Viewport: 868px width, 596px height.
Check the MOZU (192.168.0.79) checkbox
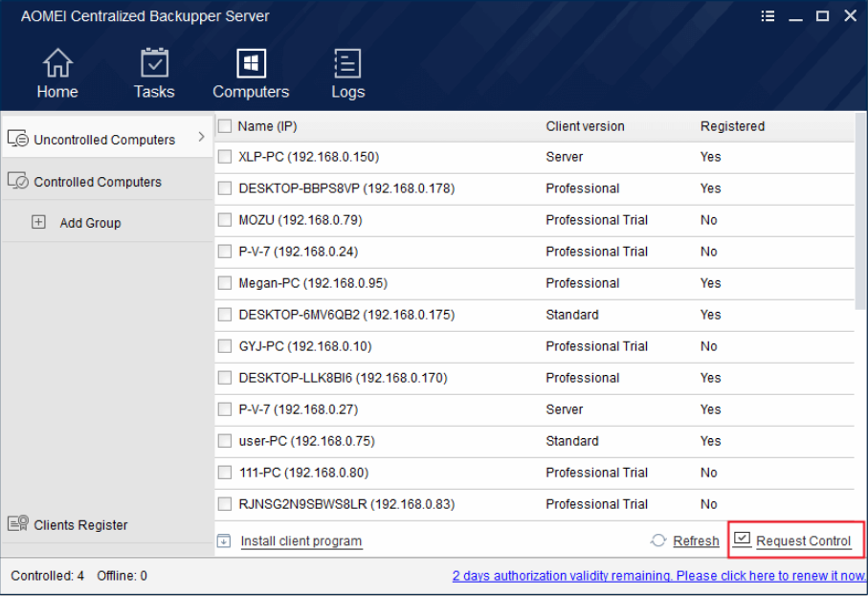click(225, 220)
